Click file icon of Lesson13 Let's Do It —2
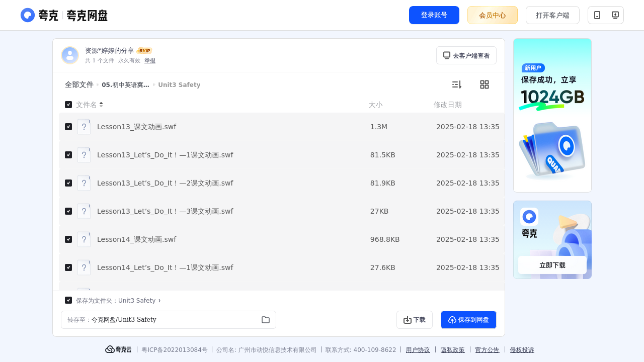644x362 pixels. pyautogui.click(x=84, y=183)
